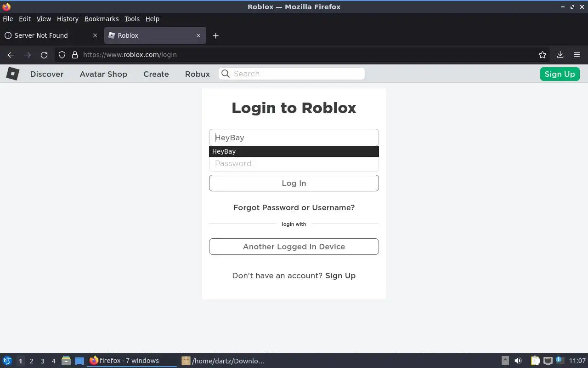Switch to Server Not Found tab
Viewport: 588px width, 368px height.
[x=51, y=35]
